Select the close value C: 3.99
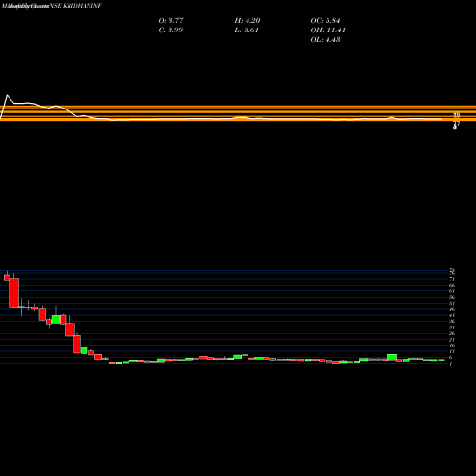The image size is (476, 476). [x=170, y=30]
